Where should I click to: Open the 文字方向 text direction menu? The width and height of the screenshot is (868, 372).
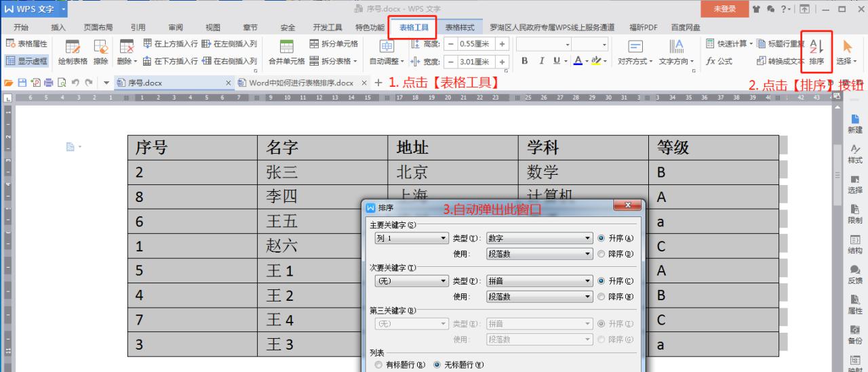(677, 52)
